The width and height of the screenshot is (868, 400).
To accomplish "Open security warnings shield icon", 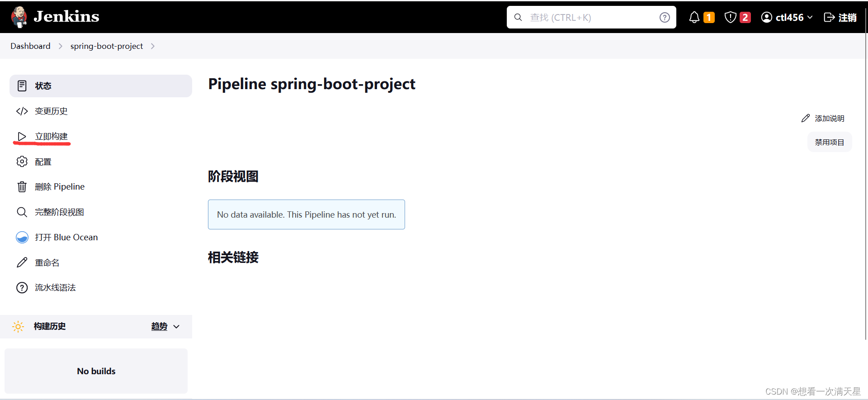I will click(731, 17).
